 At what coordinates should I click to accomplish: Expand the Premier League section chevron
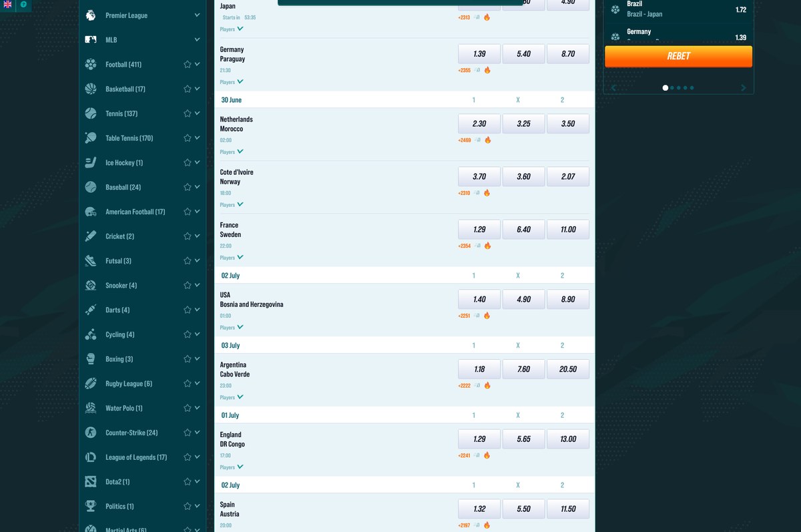197,15
